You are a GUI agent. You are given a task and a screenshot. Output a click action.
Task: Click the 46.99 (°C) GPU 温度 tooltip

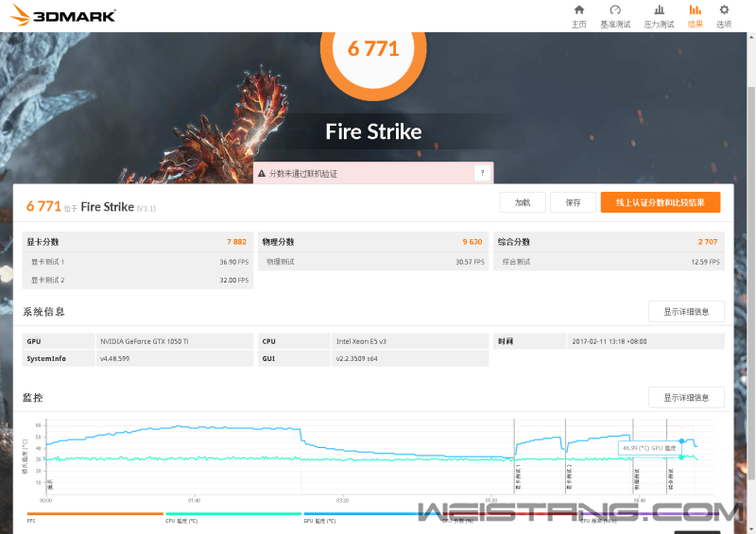[649, 448]
